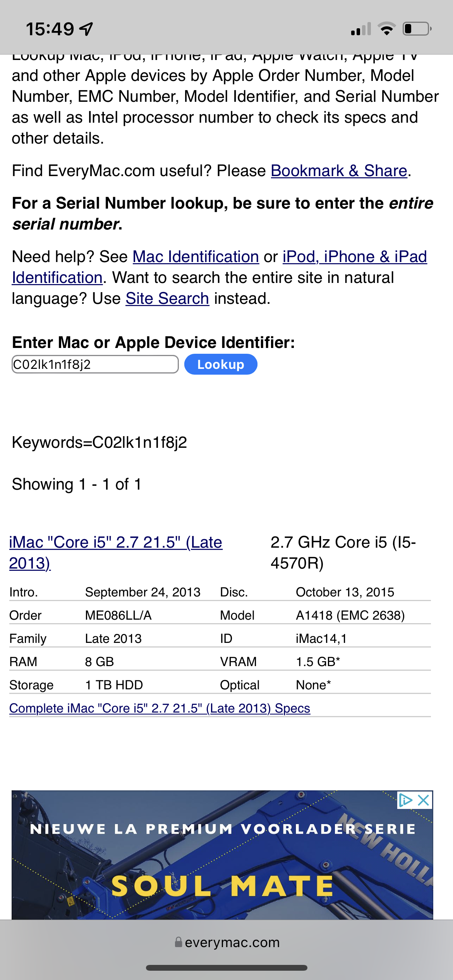Tap the battery indicator icon

[x=417, y=29]
